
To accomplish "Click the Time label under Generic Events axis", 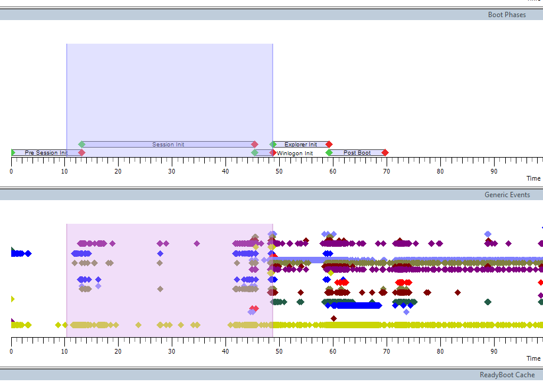I will point(534,358).
